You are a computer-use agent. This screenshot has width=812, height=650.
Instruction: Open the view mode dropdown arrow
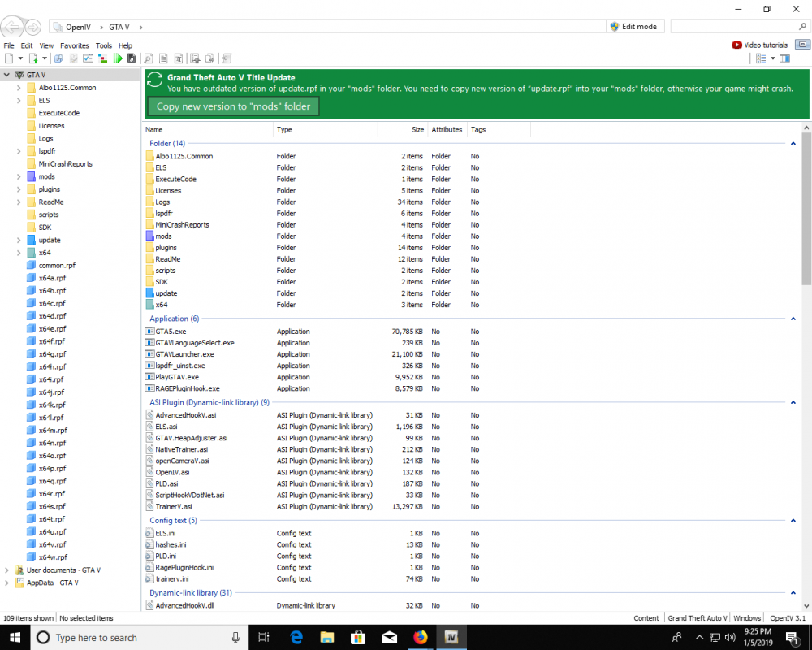tap(772, 58)
